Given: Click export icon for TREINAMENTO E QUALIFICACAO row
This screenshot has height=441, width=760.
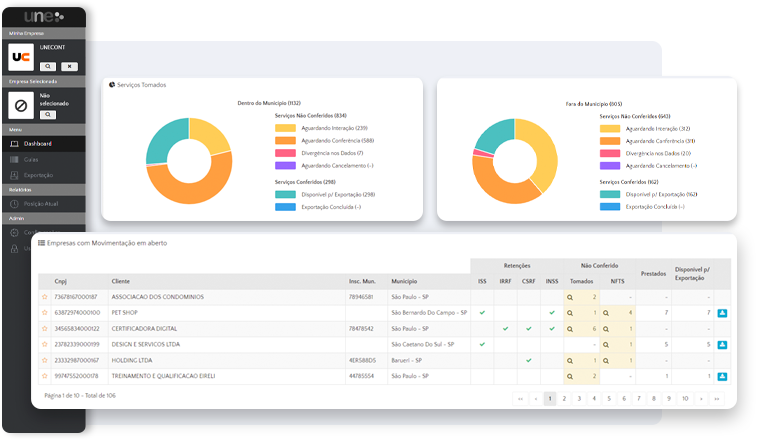Looking at the screenshot, I should tap(722, 376).
